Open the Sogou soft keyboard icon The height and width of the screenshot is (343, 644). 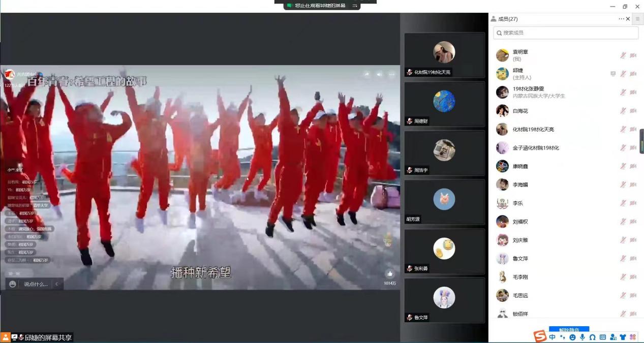tap(602, 337)
